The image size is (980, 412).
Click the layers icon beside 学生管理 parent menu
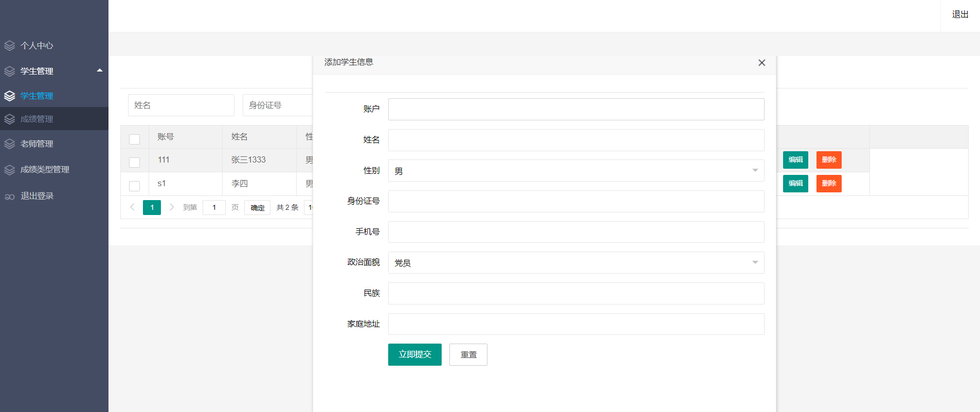coord(10,71)
